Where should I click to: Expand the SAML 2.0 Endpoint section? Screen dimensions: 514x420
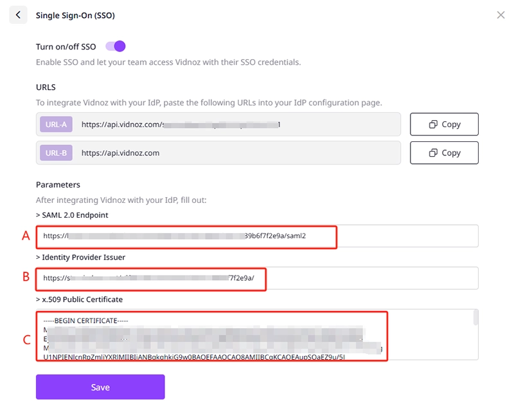[72, 215]
